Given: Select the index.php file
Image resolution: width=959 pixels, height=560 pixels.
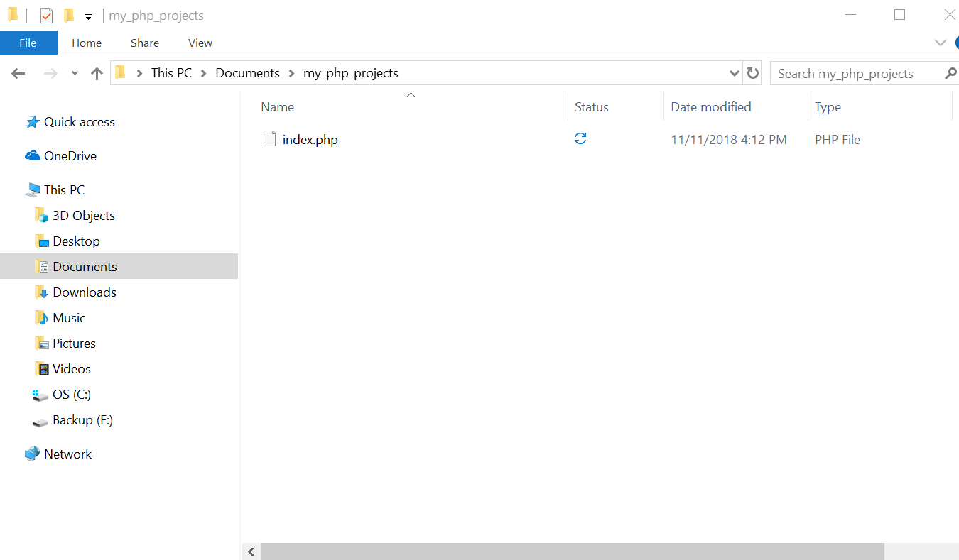Looking at the screenshot, I should pyautogui.click(x=310, y=139).
